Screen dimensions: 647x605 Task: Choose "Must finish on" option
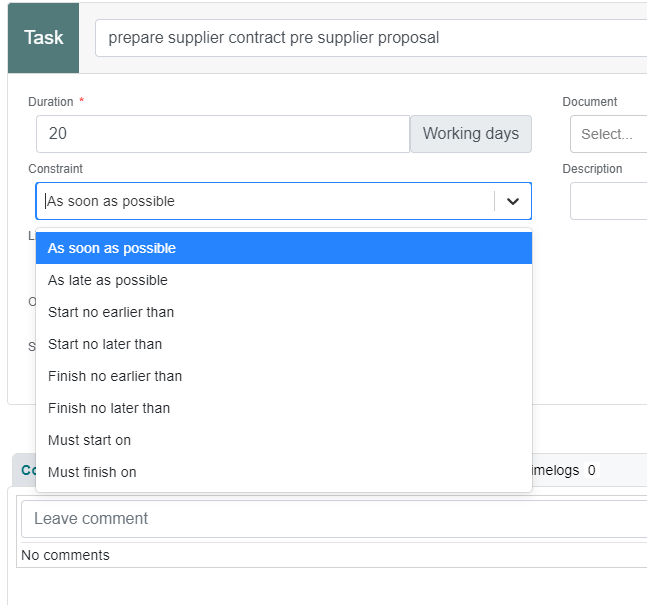284,472
